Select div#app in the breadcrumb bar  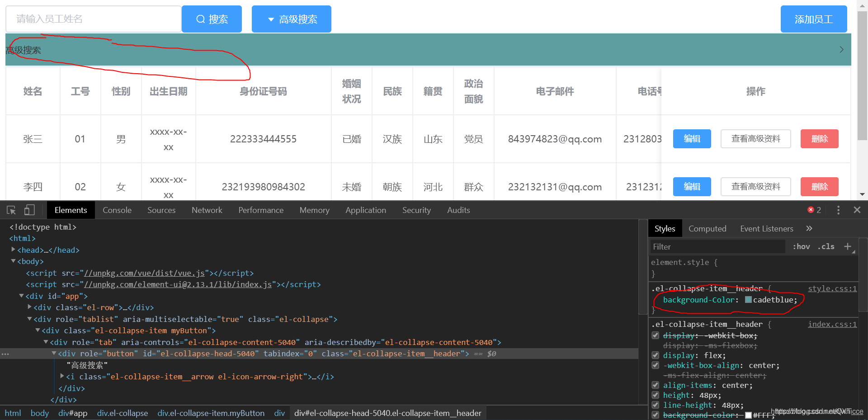pos(73,413)
